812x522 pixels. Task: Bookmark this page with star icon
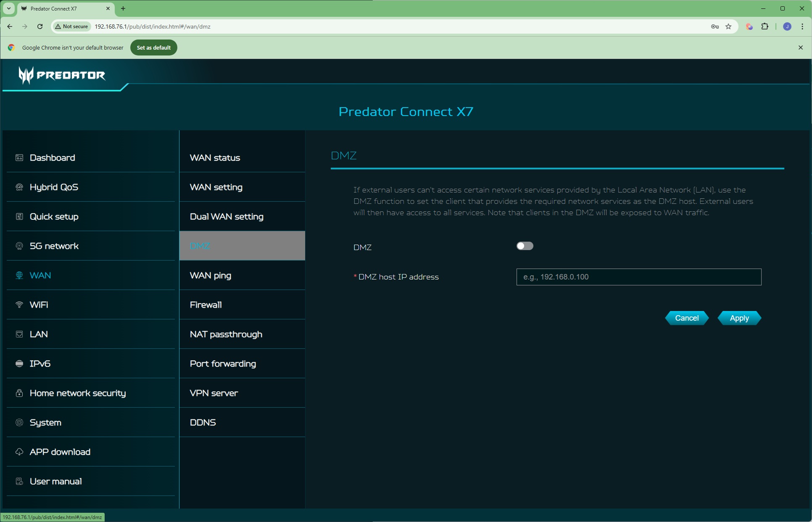[x=728, y=26]
